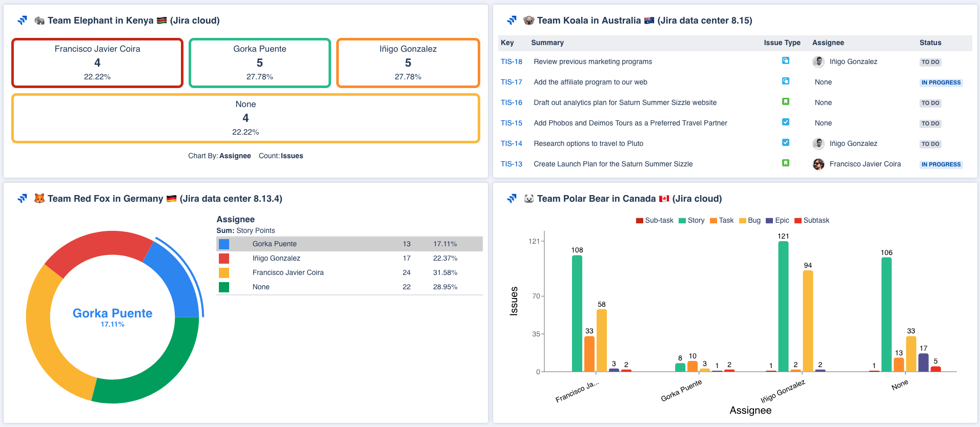Image resolution: width=980 pixels, height=427 pixels.
Task: Click the Jira icon beside Team Polar Bear title
Action: pyautogui.click(x=512, y=199)
